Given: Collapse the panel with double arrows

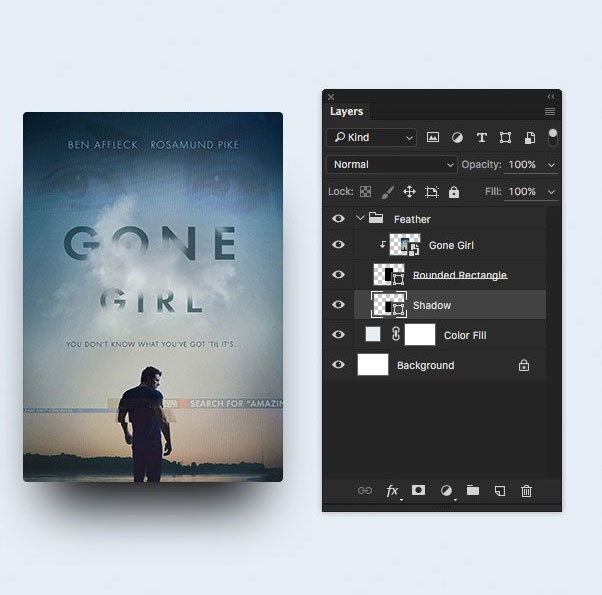Looking at the screenshot, I should coord(551,96).
